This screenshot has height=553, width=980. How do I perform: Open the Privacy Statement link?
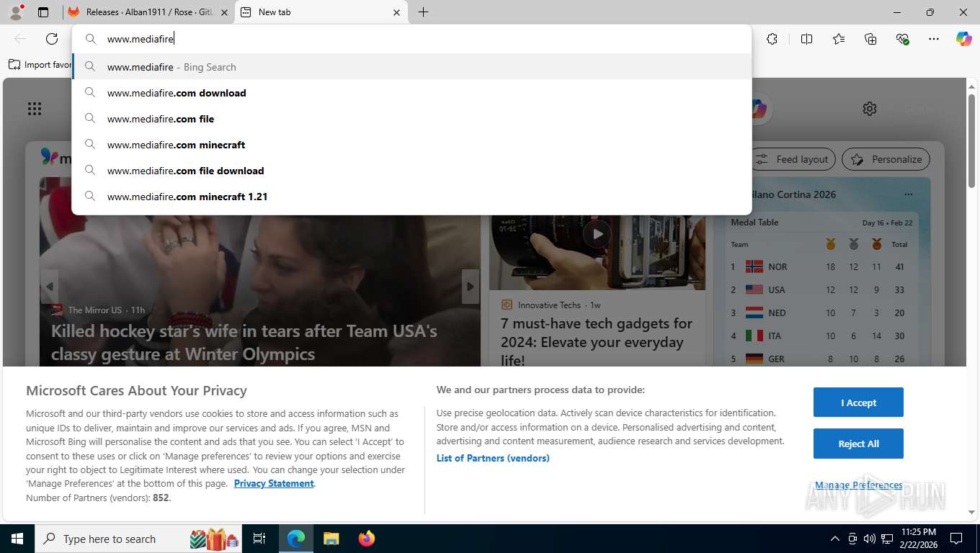tap(274, 483)
